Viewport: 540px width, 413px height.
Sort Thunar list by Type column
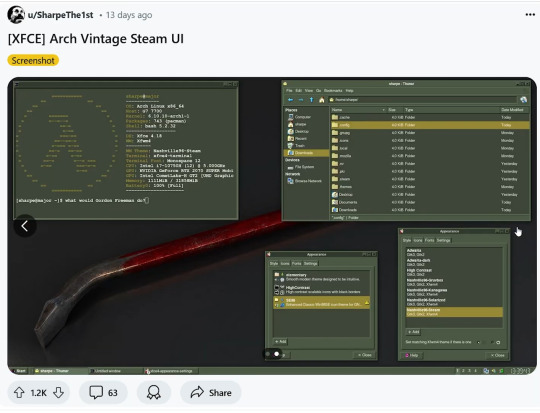point(409,110)
